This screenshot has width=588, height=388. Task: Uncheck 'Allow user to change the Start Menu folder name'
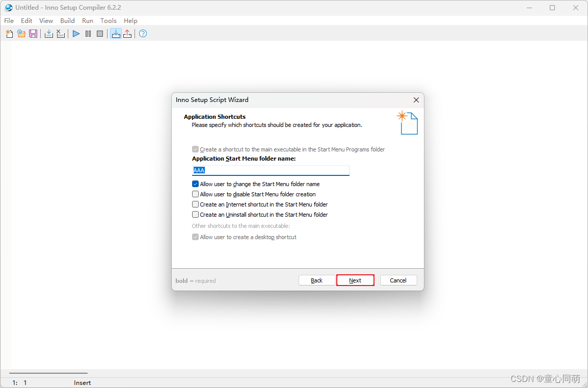195,184
